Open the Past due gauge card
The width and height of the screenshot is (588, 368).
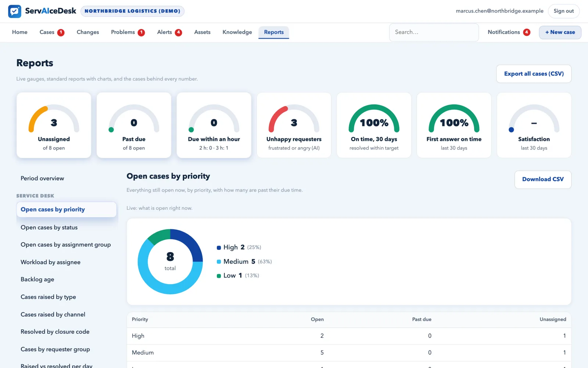(x=134, y=125)
